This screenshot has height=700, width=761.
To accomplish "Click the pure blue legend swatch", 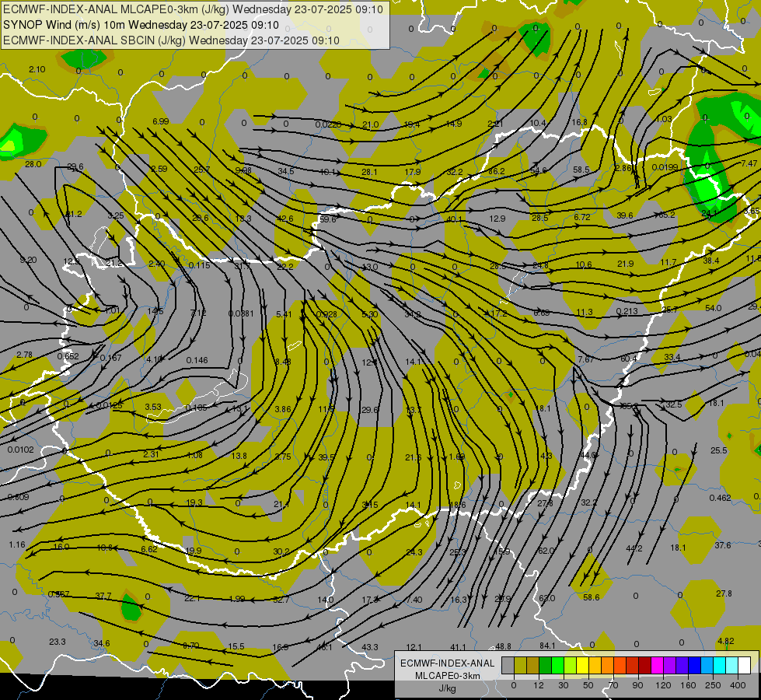I will click(694, 666).
